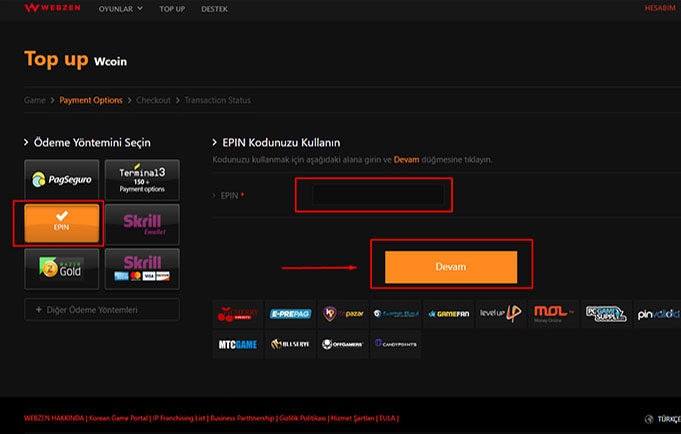Open the E-Prepag reseller logo
The width and height of the screenshot is (681, 434).
click(290, 314)
